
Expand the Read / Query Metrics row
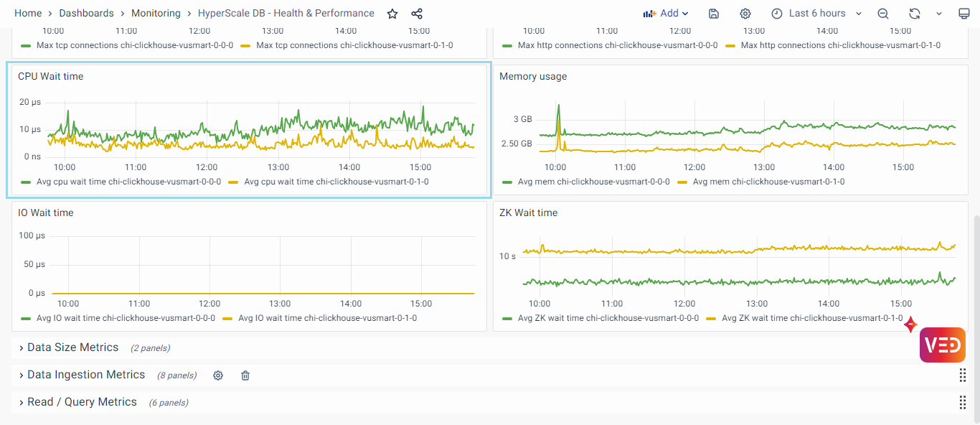81,402
